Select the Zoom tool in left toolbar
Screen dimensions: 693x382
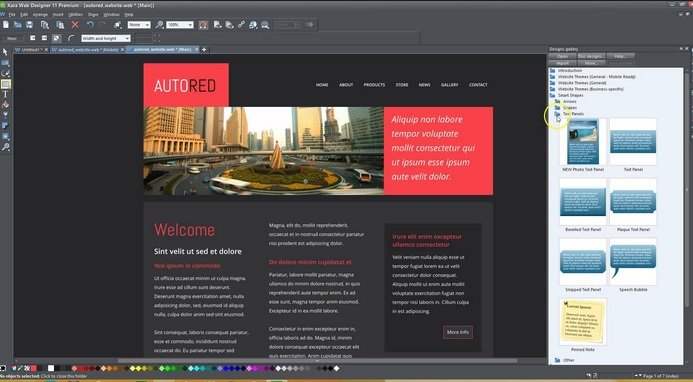[x=5, y=147]
